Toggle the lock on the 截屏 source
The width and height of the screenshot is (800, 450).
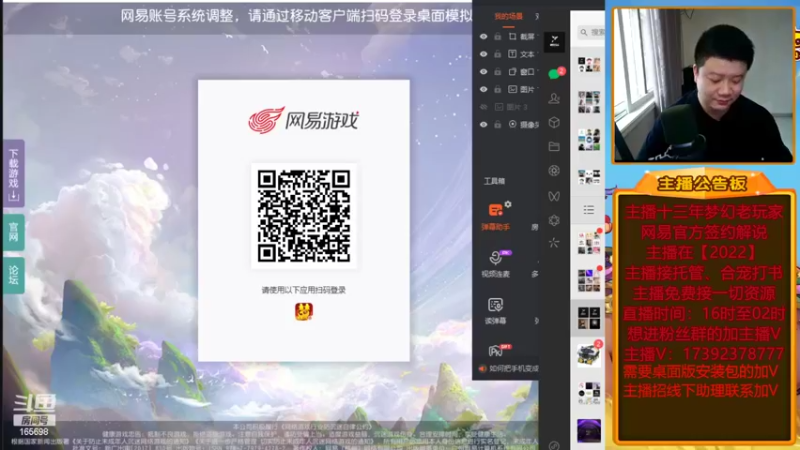[x=497, y=37]
